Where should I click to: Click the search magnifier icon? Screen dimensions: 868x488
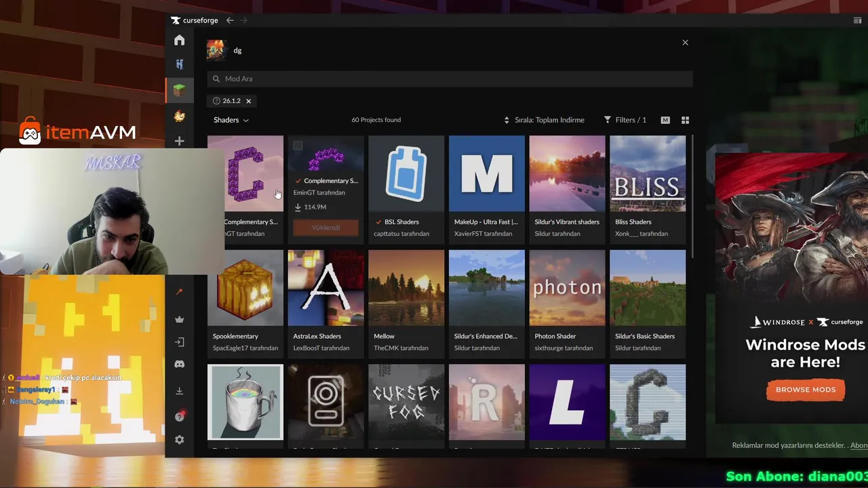coord(216,79)
